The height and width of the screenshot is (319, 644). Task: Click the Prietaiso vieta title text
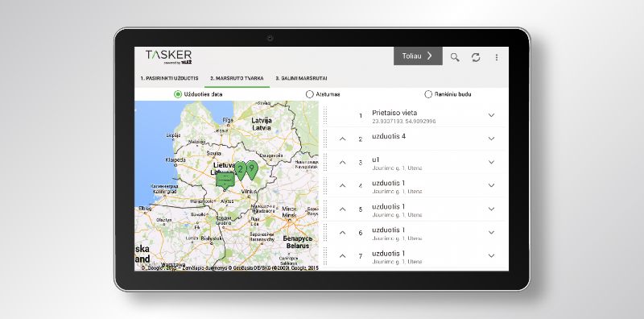coord(394,113)
